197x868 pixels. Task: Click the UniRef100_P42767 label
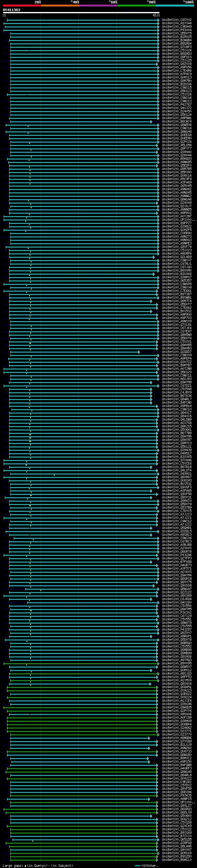tap(177, 104)
